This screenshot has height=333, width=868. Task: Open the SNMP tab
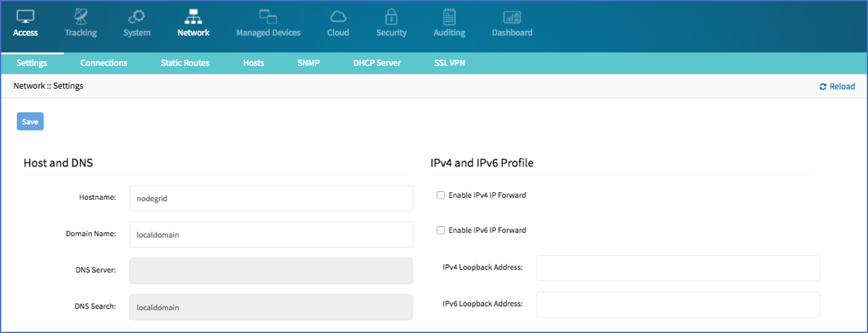click(309, 63)
